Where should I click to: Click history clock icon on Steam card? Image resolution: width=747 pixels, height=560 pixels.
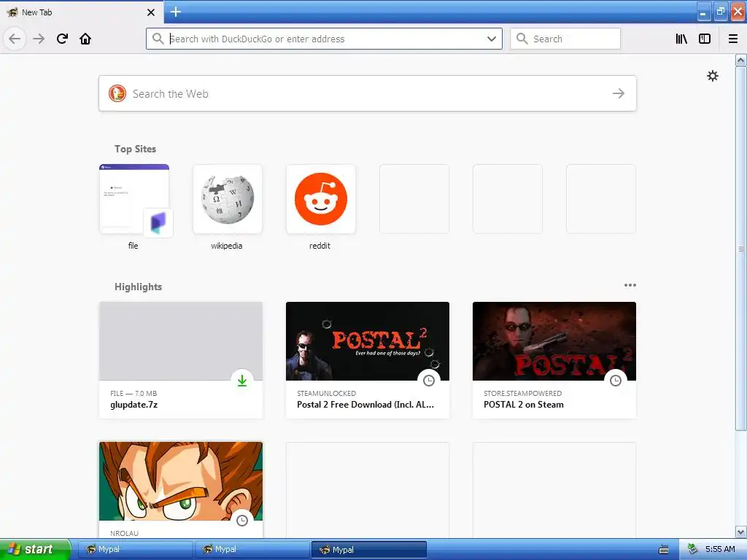click(x=616, y=381)
